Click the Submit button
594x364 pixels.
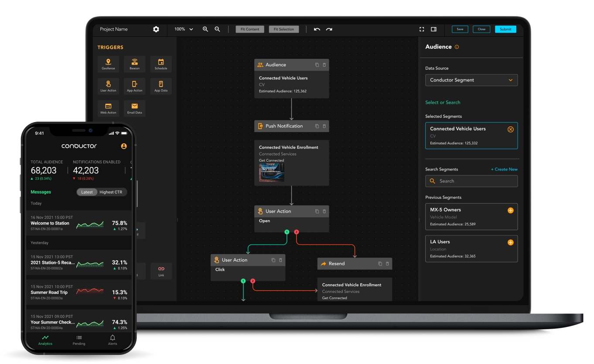505,29
